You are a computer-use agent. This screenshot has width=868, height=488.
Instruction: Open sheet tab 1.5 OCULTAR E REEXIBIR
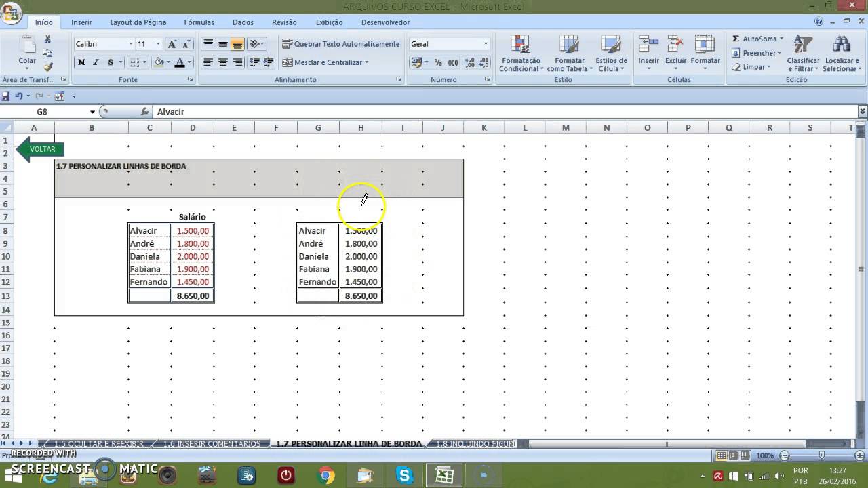point(98,444)
